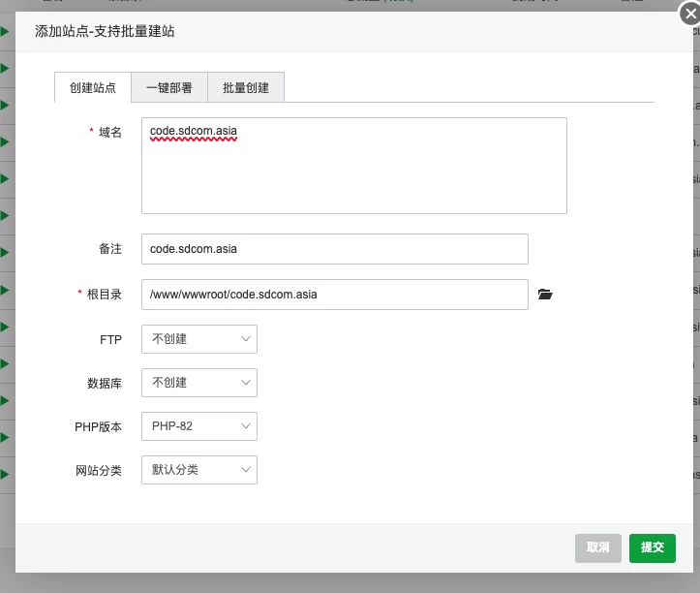
Task: Expand the PHP版本 dropdown showing PHP-82
Action: pyautogui.click(x=199, y=426)
